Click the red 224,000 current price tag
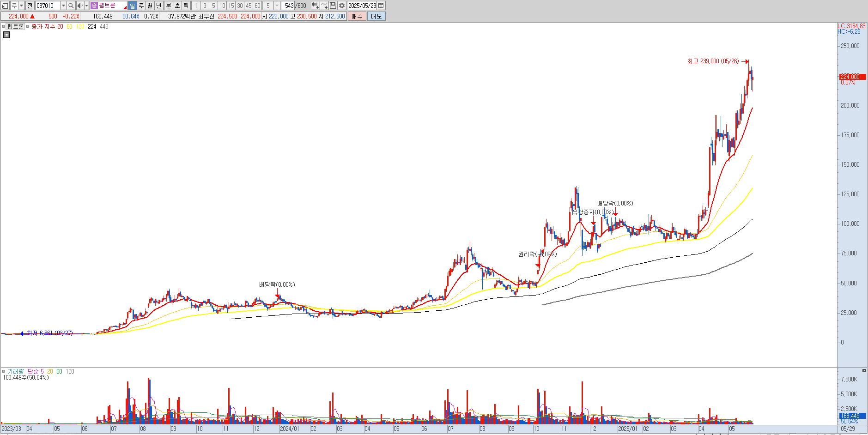The width and height of the screenshot is (868, 435). click(853, 77)
